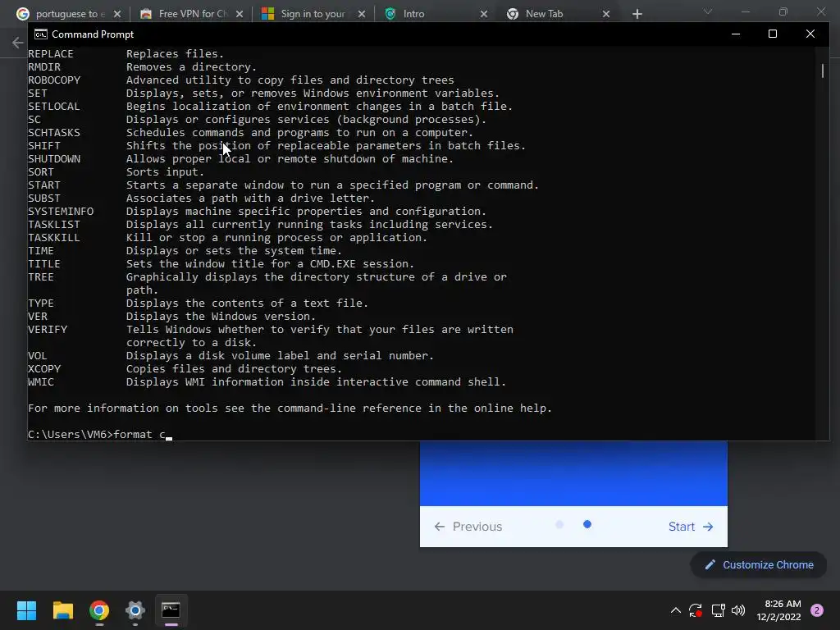Open notification badge showing 2
This screenshot has height=630, width=840.
click(817, 610)
